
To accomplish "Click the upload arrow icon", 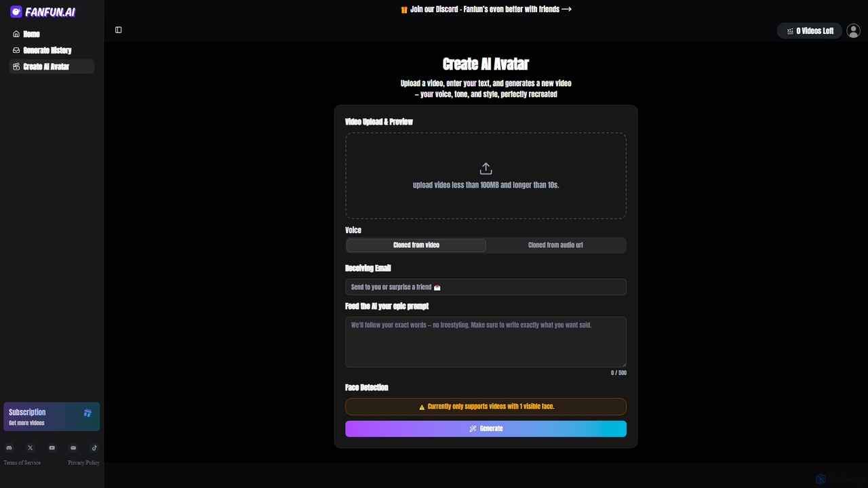I will click(x=486, y=168).
